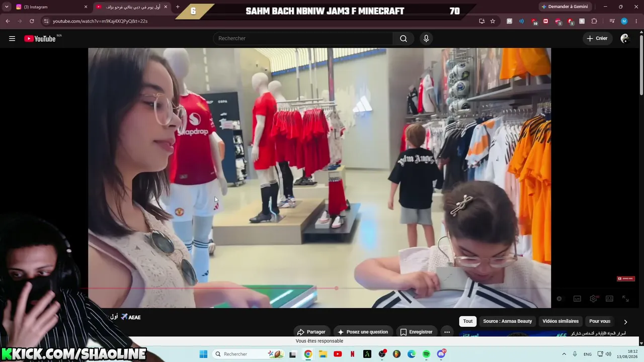Screen dimensions: 644x362
Task: Click the "Demander à Gemini" button
Action: pos(565,7)
